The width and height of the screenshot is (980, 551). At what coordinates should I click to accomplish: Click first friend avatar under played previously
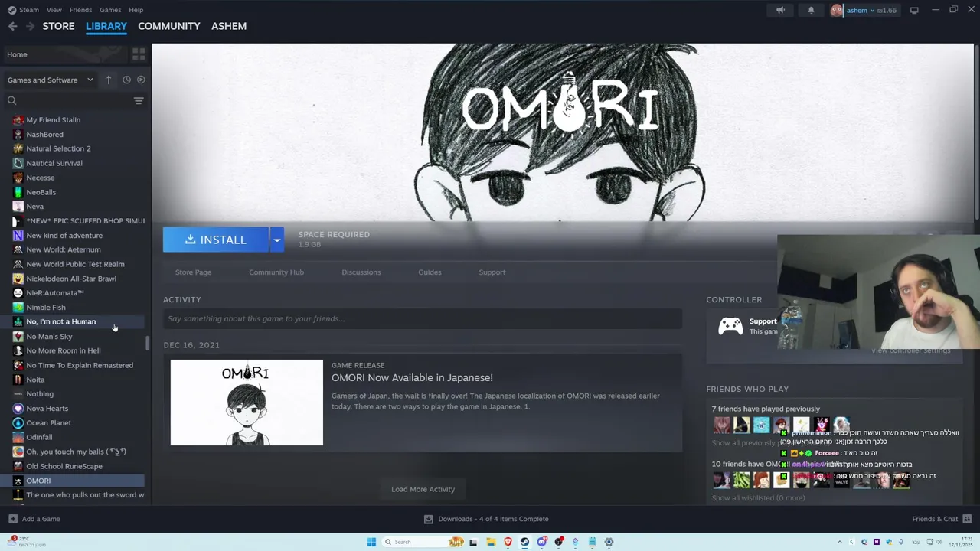[721, 425]
